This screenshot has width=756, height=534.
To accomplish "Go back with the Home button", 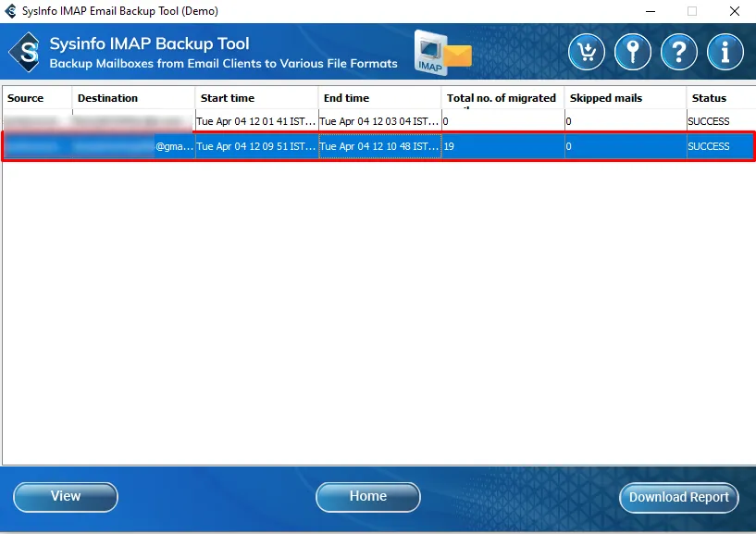I will click(x=367, y=497).
